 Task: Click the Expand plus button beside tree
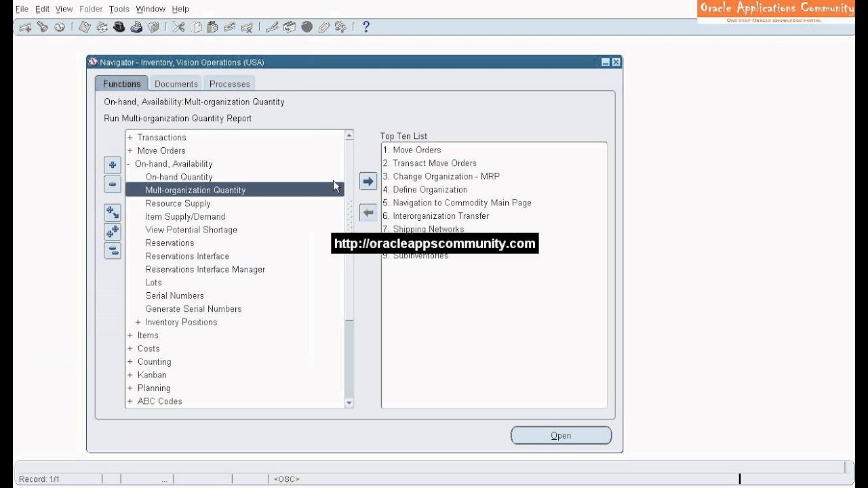(113, 165)
